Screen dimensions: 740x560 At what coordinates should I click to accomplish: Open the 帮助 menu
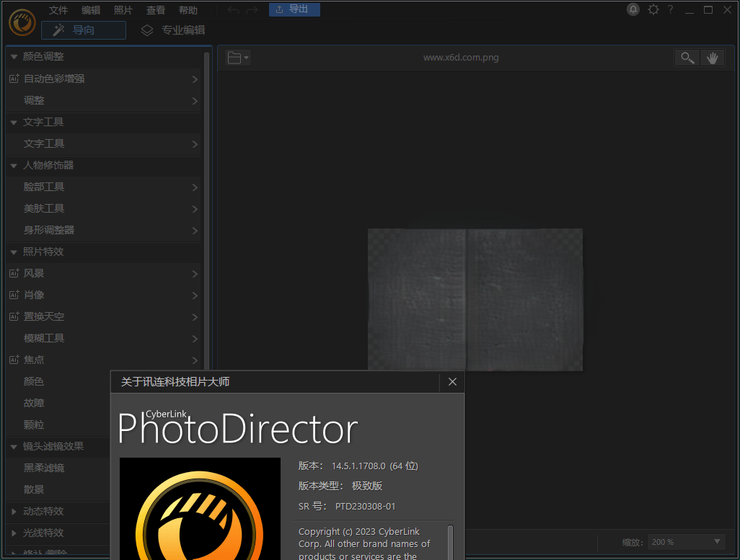(188, 10)
